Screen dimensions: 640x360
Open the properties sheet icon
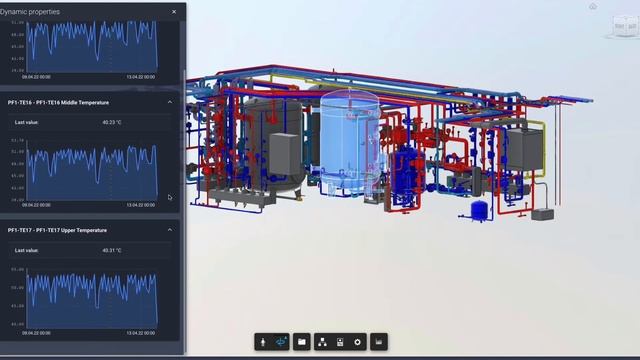click(340, 342)
